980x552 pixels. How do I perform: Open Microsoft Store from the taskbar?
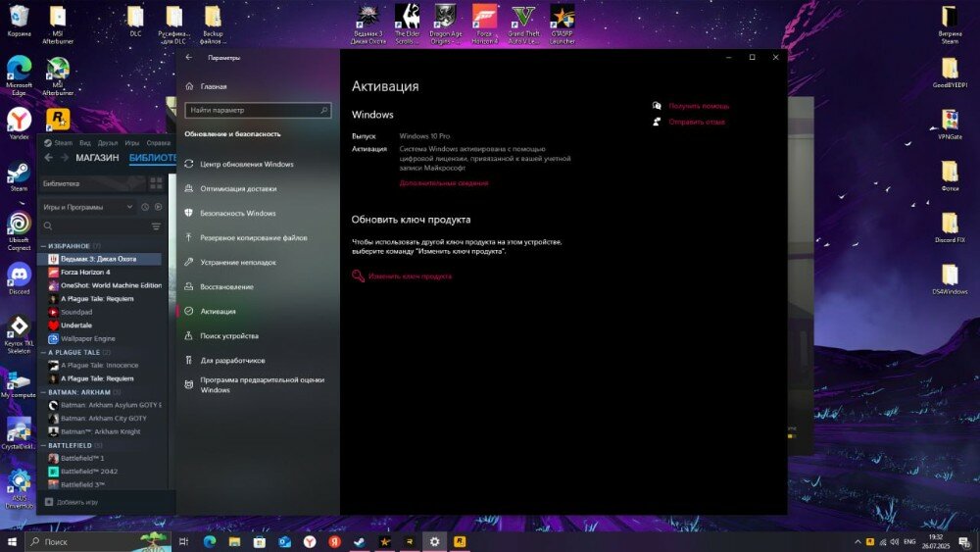[260, 541]
